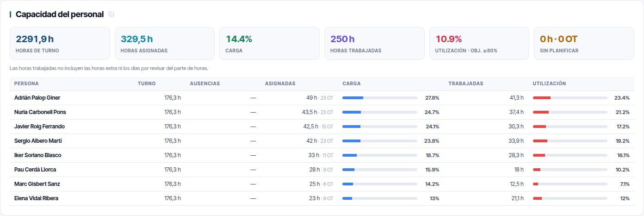Click the 24.1% load percentage
The image size is (644, 216).
pyautogui.click(x=432, y=127)
